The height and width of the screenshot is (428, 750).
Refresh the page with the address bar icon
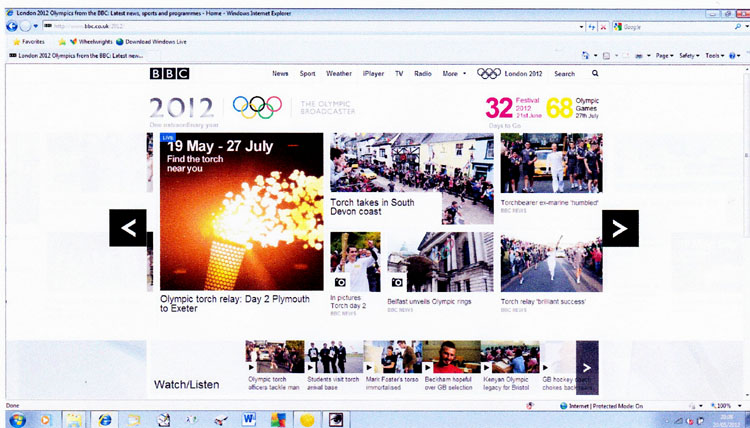tap(592, 27)
